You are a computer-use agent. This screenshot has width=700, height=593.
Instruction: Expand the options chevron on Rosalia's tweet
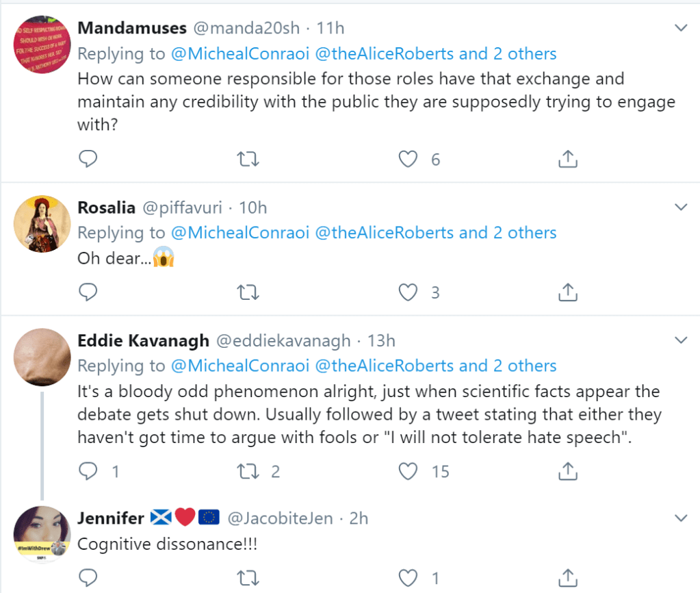pyautogui.click(x=681, y=207)
